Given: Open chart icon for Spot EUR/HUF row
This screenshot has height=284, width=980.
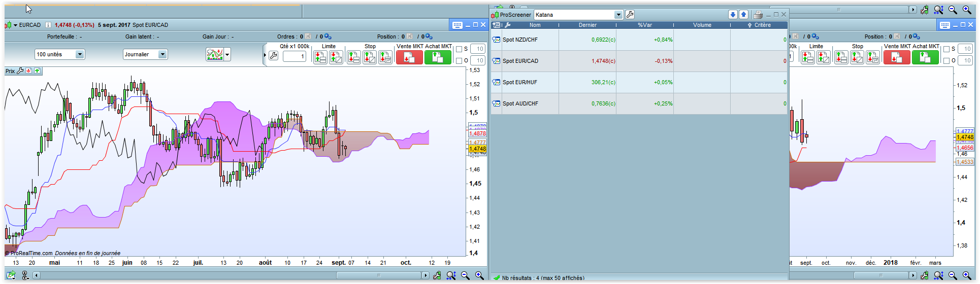Looking at the screenshot, I should [496, 82].
